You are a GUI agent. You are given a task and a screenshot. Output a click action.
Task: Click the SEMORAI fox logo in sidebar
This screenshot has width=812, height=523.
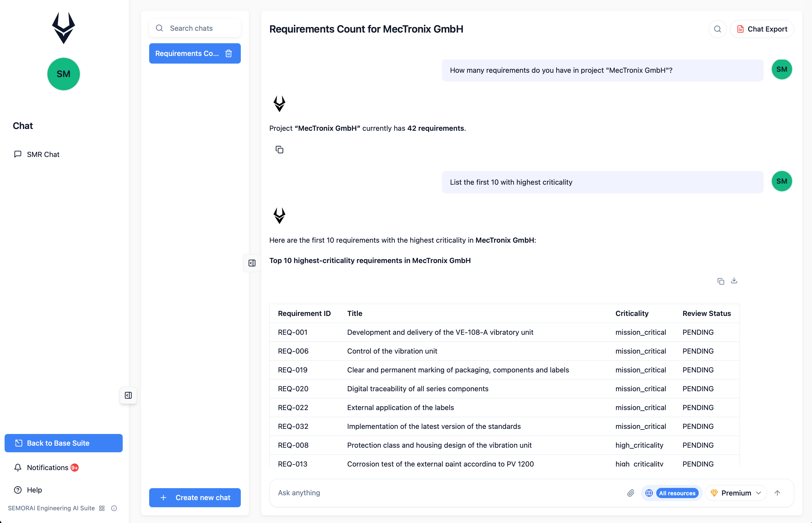(64, 28)
